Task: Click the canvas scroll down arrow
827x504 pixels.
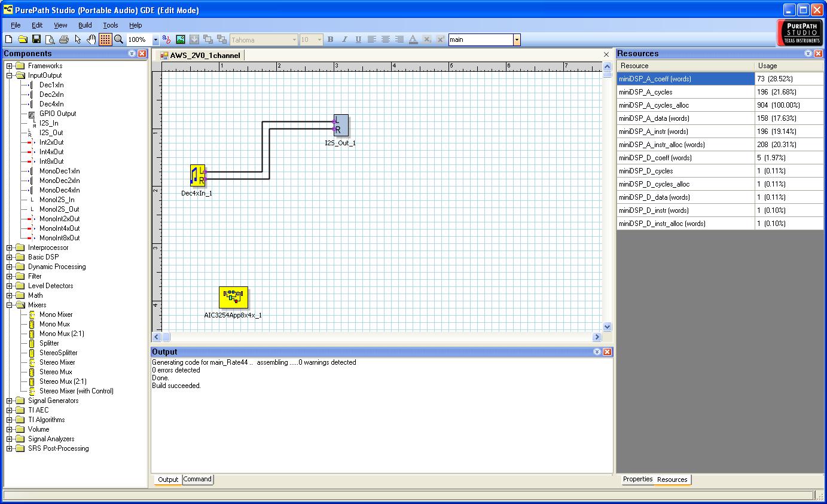Action: click(608, 327)
